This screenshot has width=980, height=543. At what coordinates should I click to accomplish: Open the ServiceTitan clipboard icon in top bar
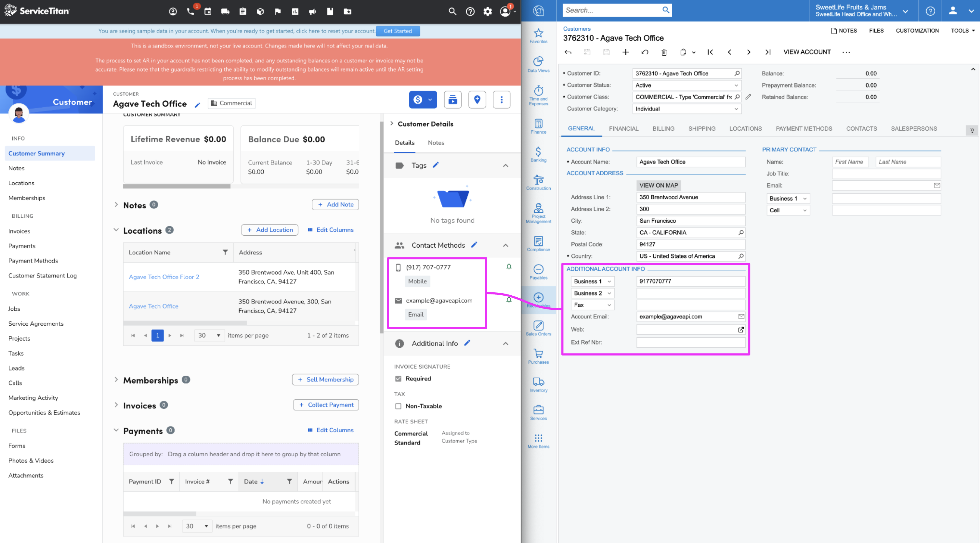[x=243, y=11]
